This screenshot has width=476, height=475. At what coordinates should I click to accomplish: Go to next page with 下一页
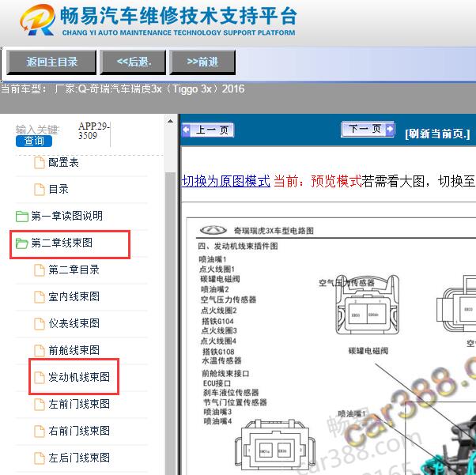tap(368, 130)
